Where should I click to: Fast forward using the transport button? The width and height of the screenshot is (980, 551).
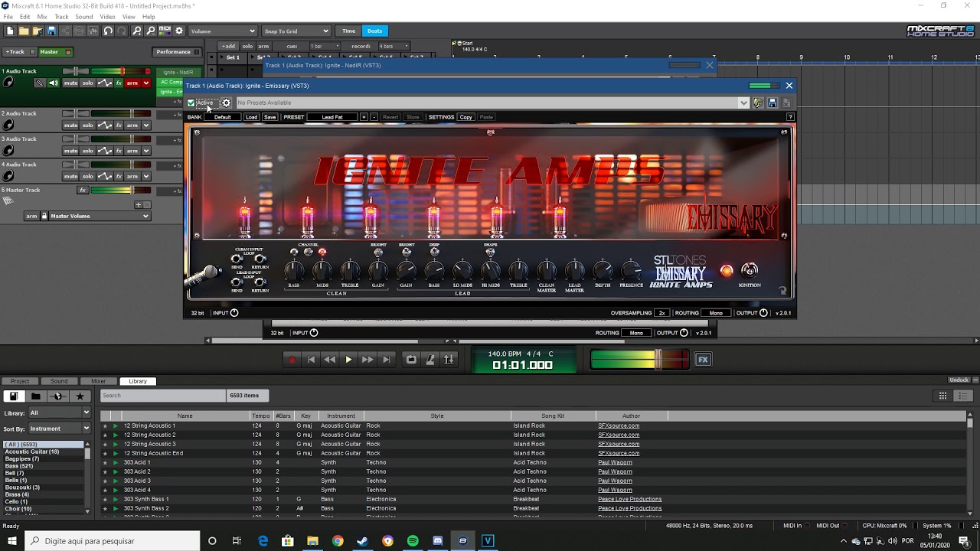pos(367,360)
